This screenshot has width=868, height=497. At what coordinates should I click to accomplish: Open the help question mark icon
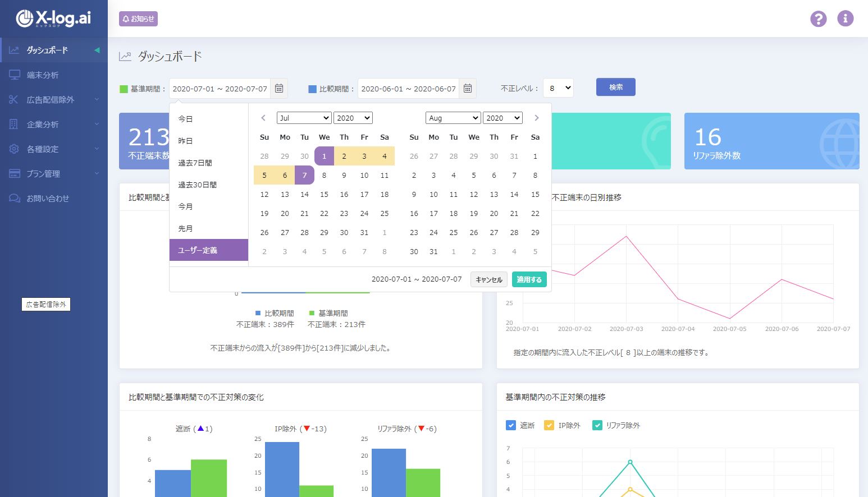tap(819, 19)
